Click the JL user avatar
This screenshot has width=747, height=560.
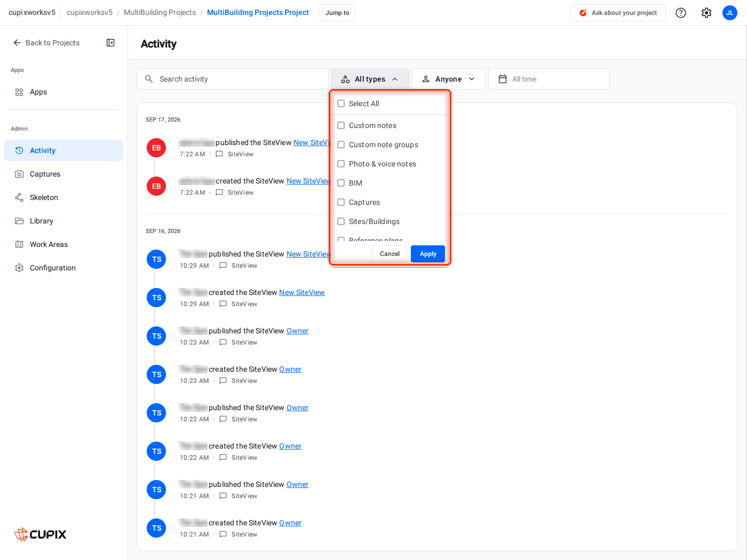pyautogui.click(x=730, y=13)
